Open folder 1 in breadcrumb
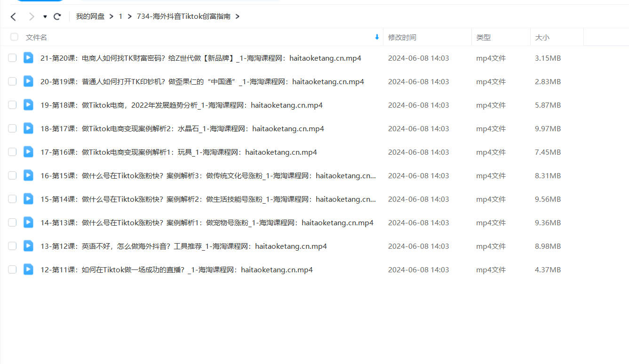 [120, 16]
